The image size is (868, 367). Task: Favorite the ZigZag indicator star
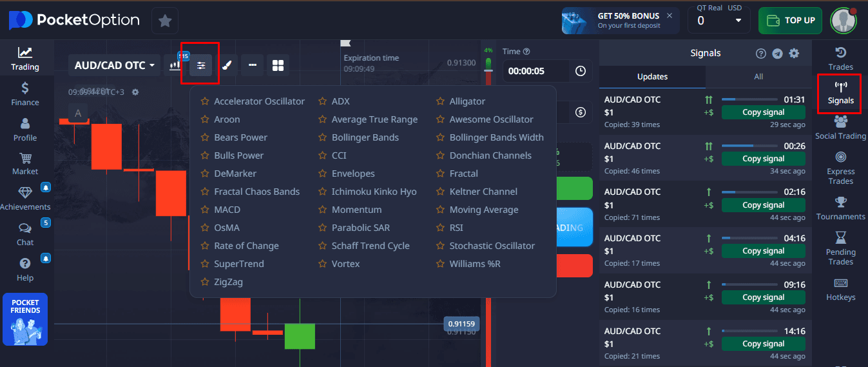[205, 282]
